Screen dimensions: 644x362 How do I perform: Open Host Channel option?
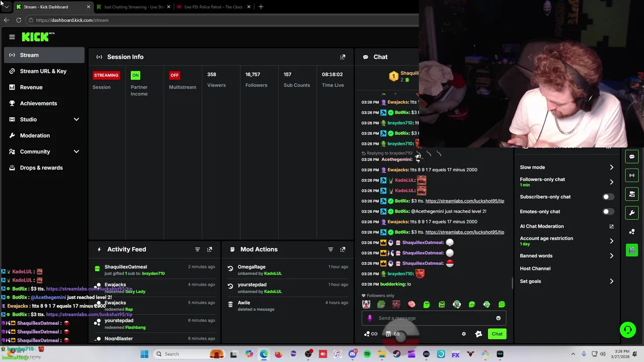[x=535, y=268]
